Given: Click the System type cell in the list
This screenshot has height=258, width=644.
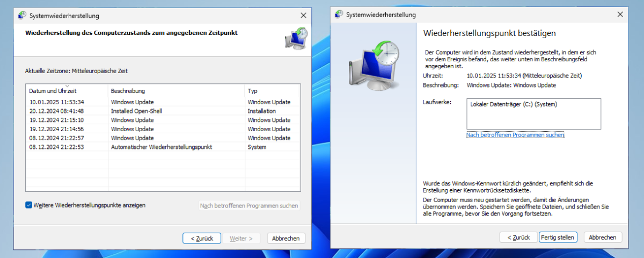Looking at the screenshot, I should point(257,147).
